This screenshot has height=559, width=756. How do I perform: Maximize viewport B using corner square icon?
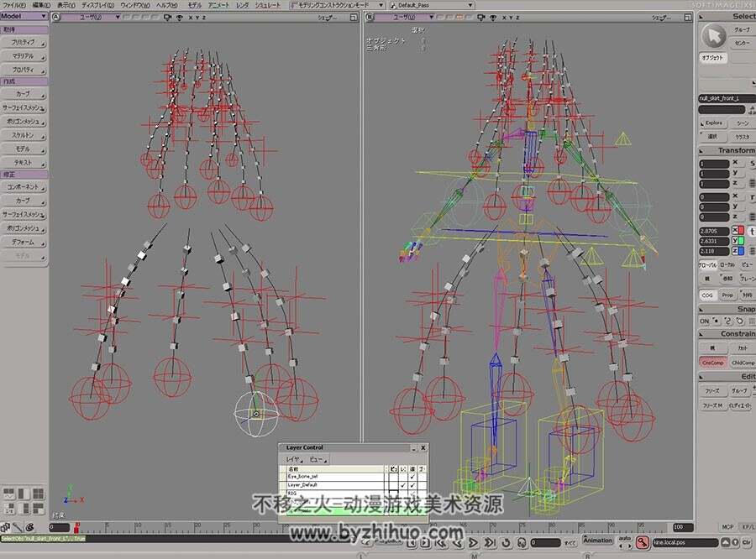coord(687,18)
